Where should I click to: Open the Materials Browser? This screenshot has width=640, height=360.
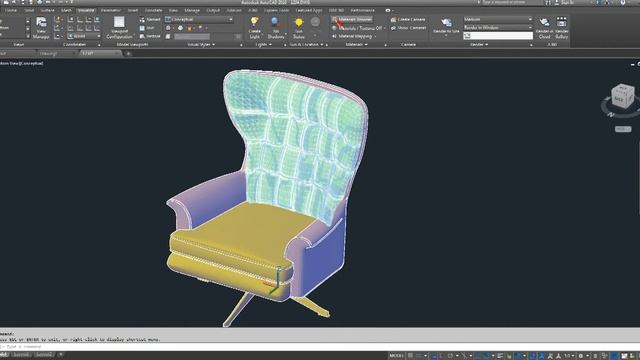click(x=351, y=19)
